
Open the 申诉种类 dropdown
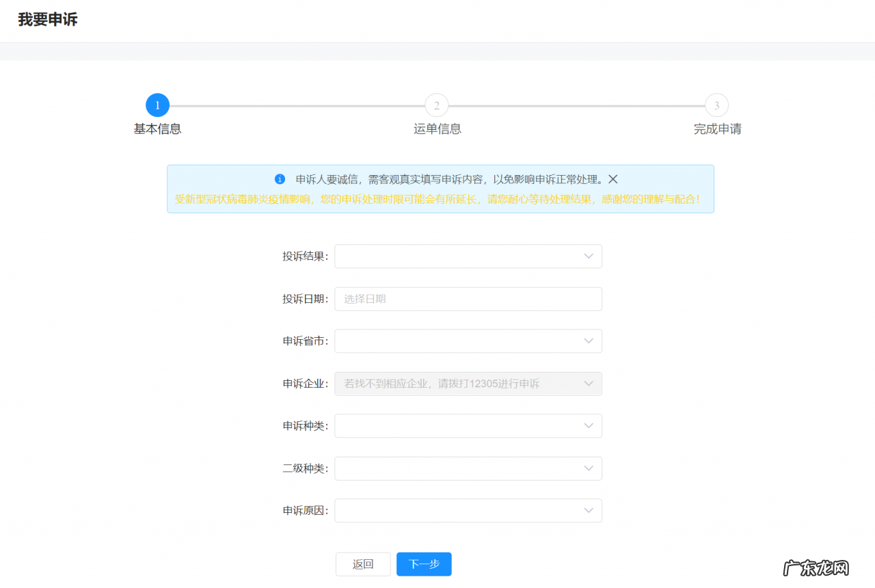pyautogui.click(x=468, y=425)
